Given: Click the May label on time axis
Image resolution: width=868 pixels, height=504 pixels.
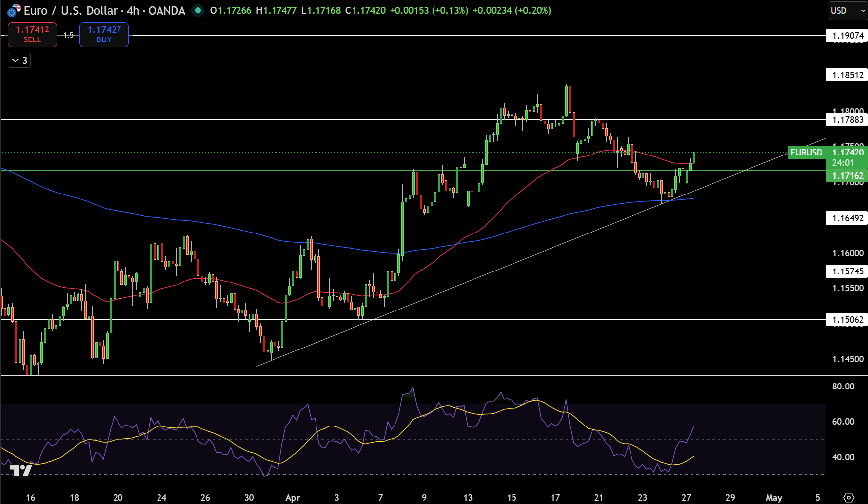Looking at the screenshot, I should point(774,498).
